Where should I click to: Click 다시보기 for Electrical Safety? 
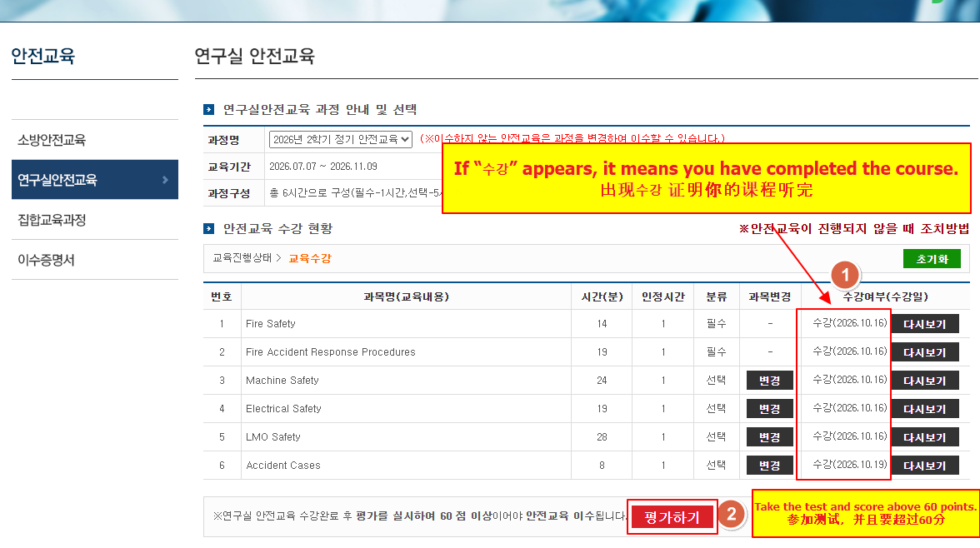coord(925,409)
